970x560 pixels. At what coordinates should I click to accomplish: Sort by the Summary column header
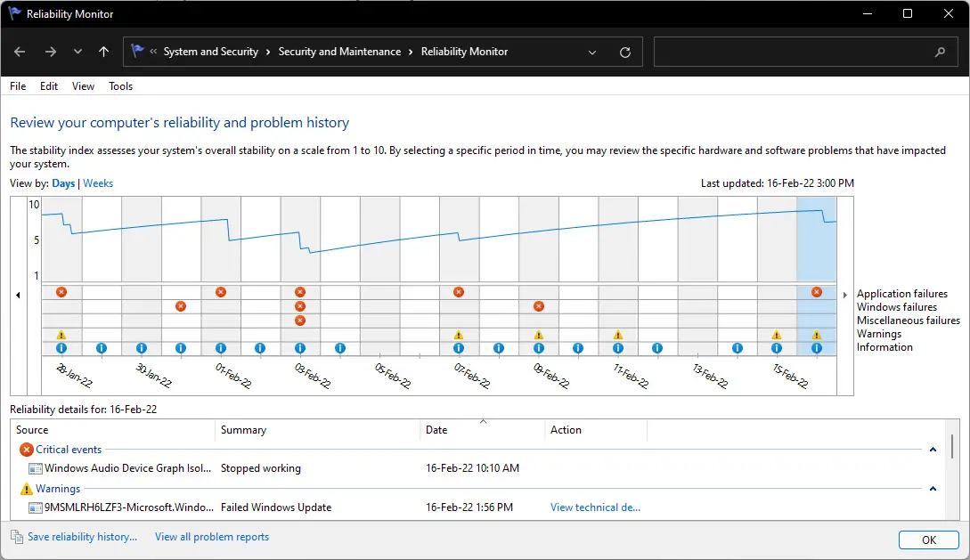coord(317,430)
